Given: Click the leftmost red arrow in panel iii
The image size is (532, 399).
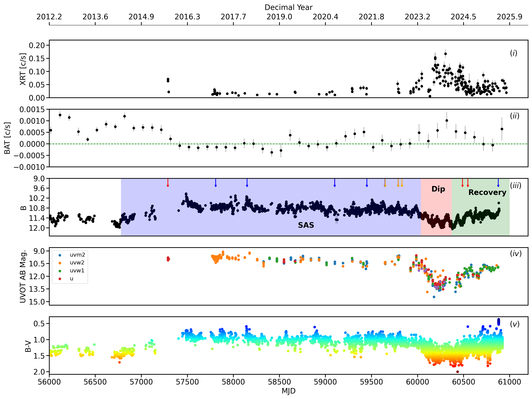Looking at the screenshot, I should click(168, 183).
